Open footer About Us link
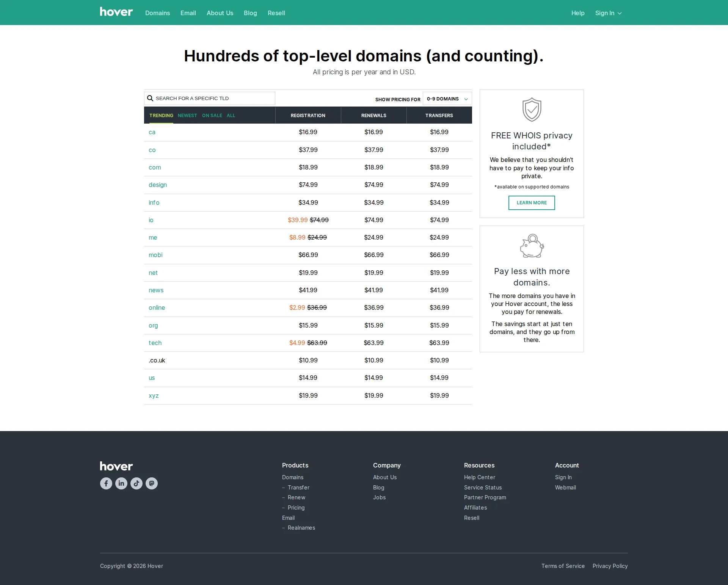 385,477
